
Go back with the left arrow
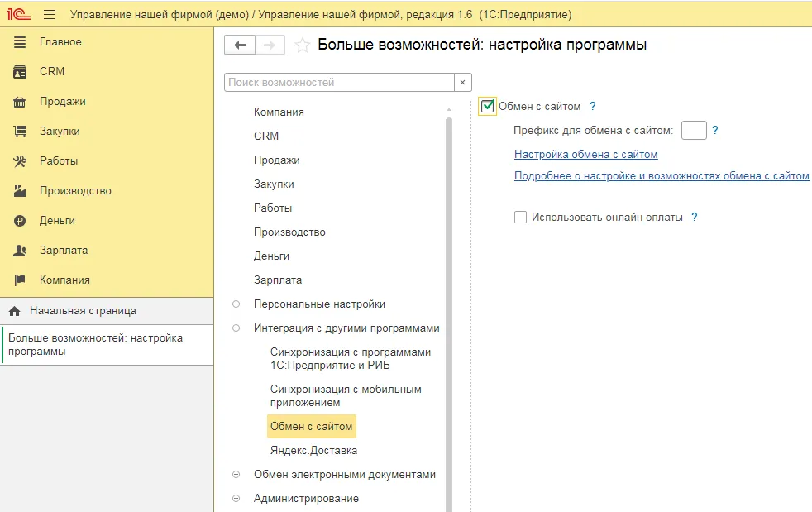coord(240,45)
